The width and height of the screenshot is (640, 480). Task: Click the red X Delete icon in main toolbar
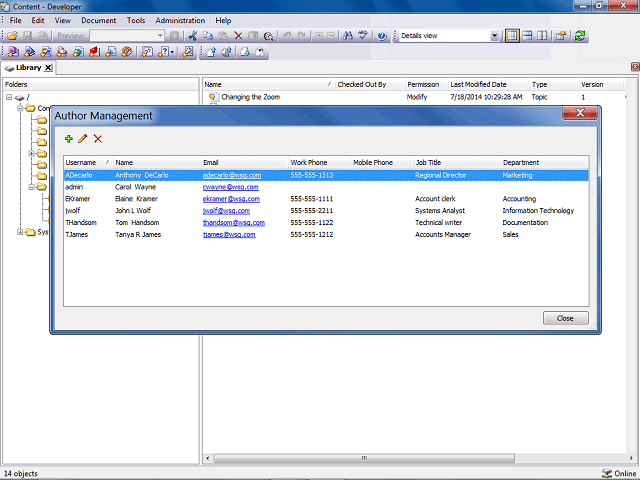click(x=238, y=36)
